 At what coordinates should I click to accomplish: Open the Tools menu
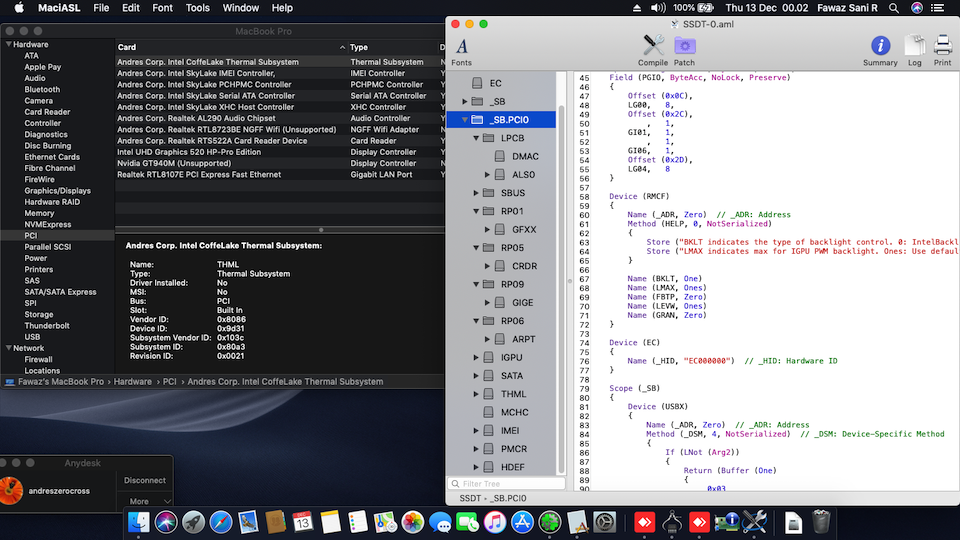198,8
